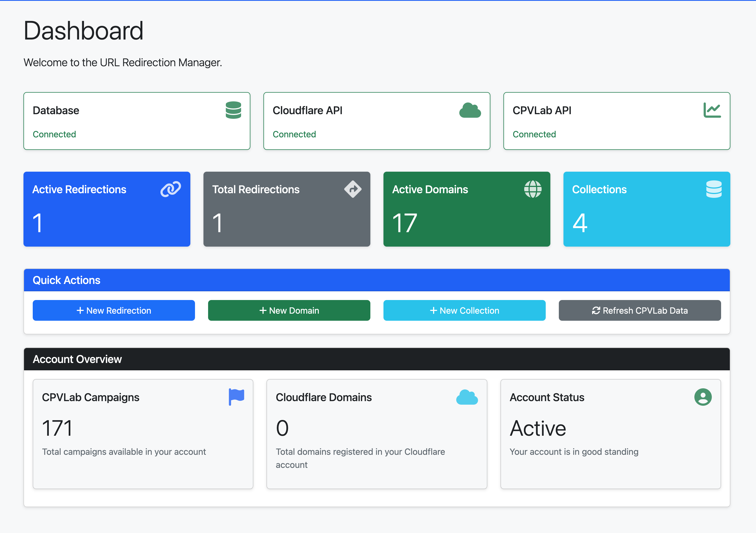Click the Cloudflare API Connected status text

294,134
